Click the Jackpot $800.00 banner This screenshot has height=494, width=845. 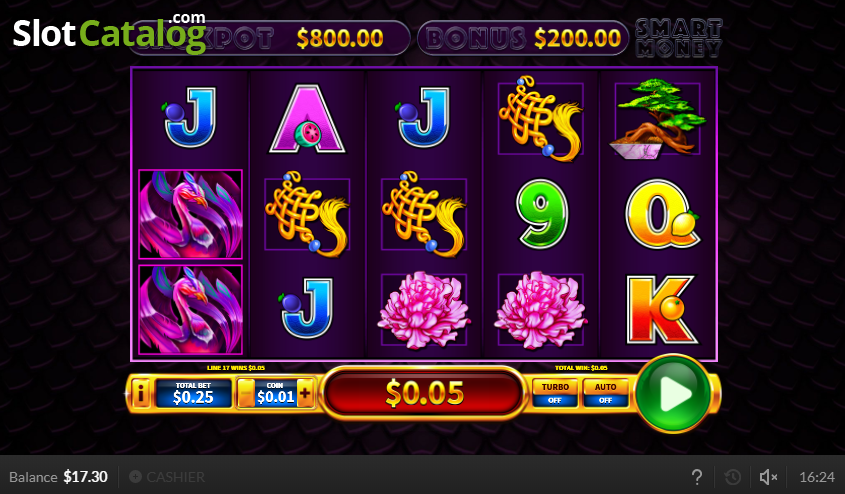(269, 38)
